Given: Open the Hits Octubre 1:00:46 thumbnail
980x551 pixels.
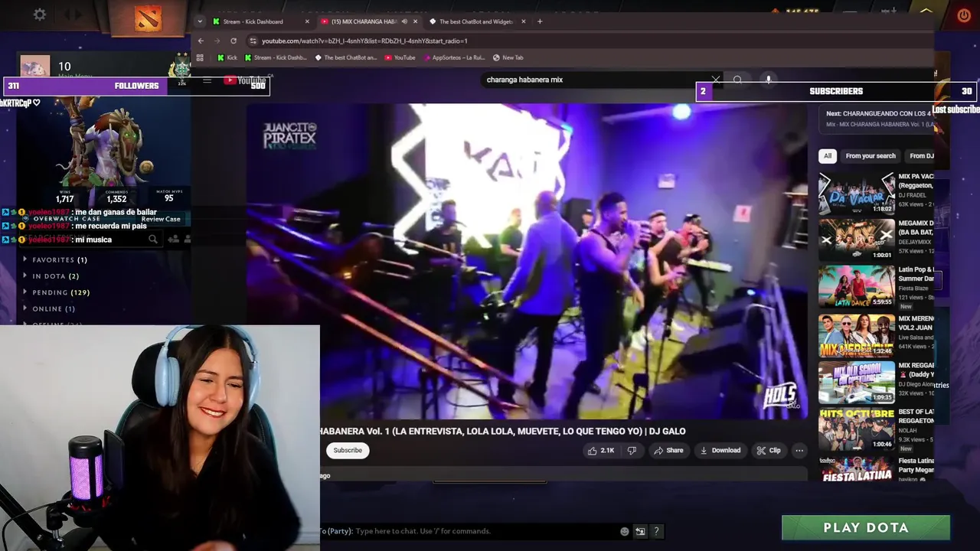Looking at the screenshot, I should [856, 429].
